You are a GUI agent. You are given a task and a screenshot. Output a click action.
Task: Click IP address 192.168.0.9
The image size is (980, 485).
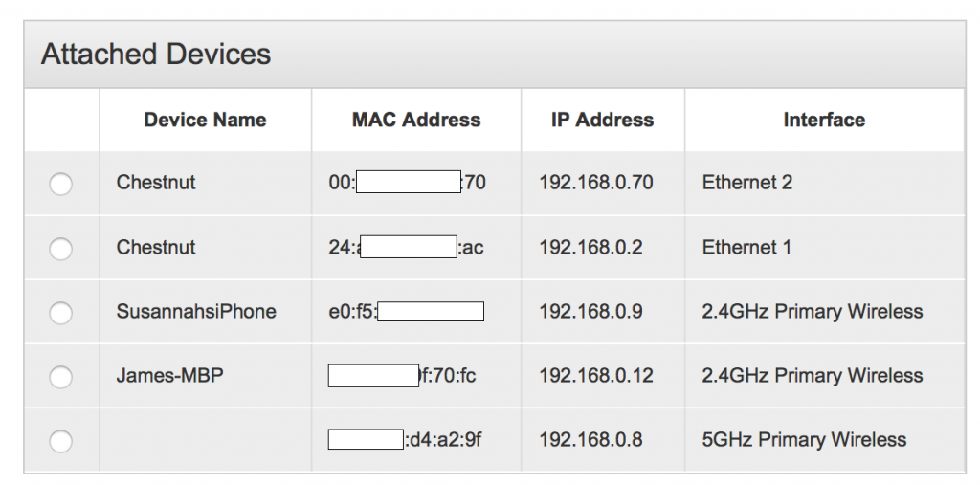(x=590, y=311)
